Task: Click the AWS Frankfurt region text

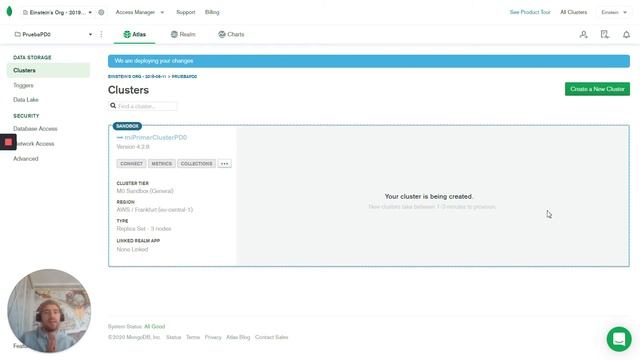Action: pos(155,210)
